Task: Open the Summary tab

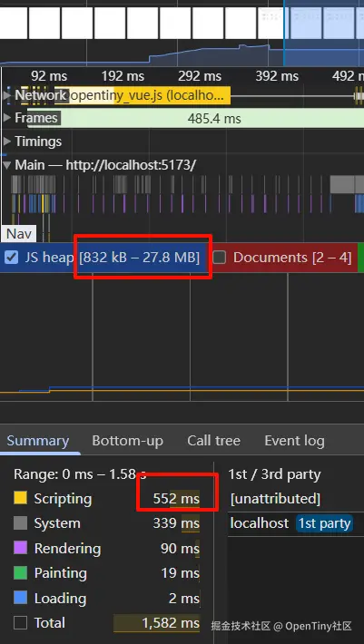Action: (x=38, y=441)
